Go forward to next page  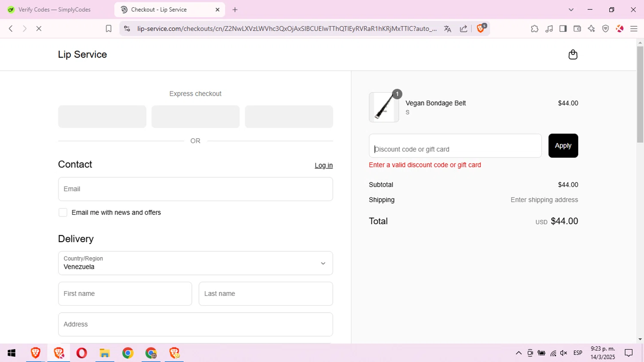24,29
